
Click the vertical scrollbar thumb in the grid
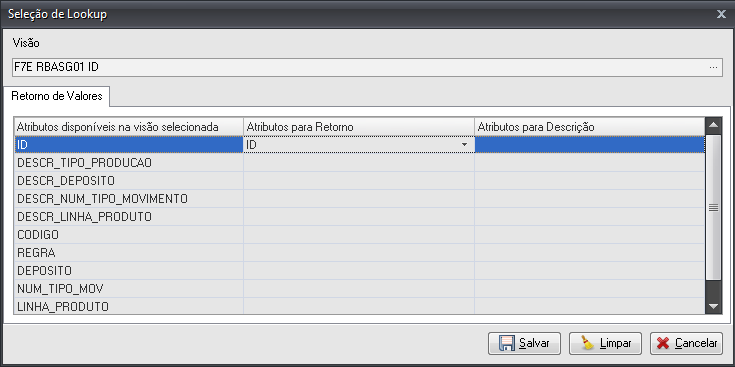713,208
